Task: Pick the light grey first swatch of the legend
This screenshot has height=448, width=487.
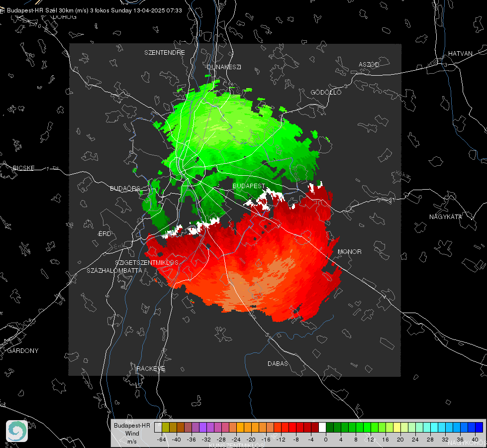Action: tap(158, 427)
